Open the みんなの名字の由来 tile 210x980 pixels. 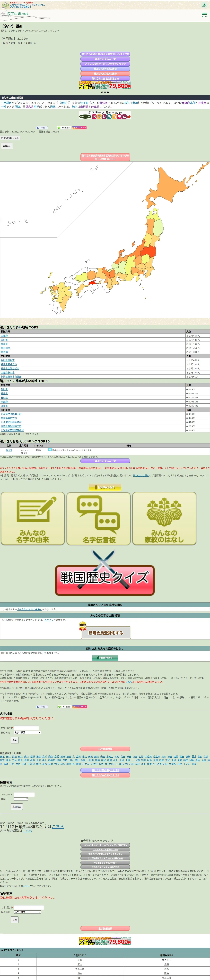point(33,519)
